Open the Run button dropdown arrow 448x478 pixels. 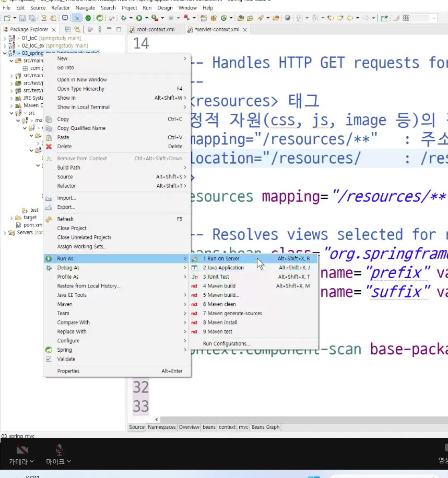coord(147,18)
